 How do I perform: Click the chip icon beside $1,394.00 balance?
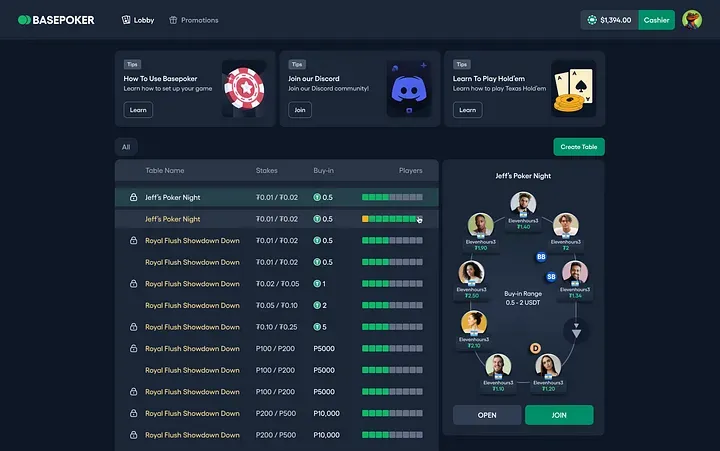[x=592, y=20]
